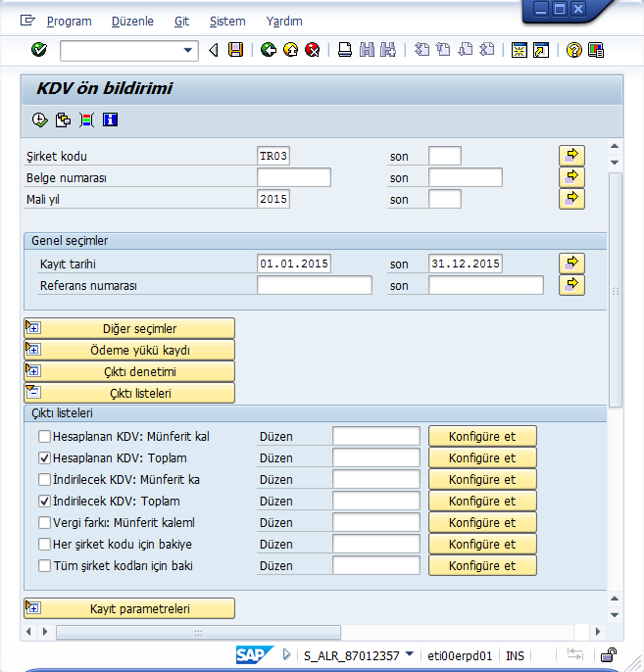Click the green checkmark Enter icon
The image size is (644, 672).
(39, 50)
